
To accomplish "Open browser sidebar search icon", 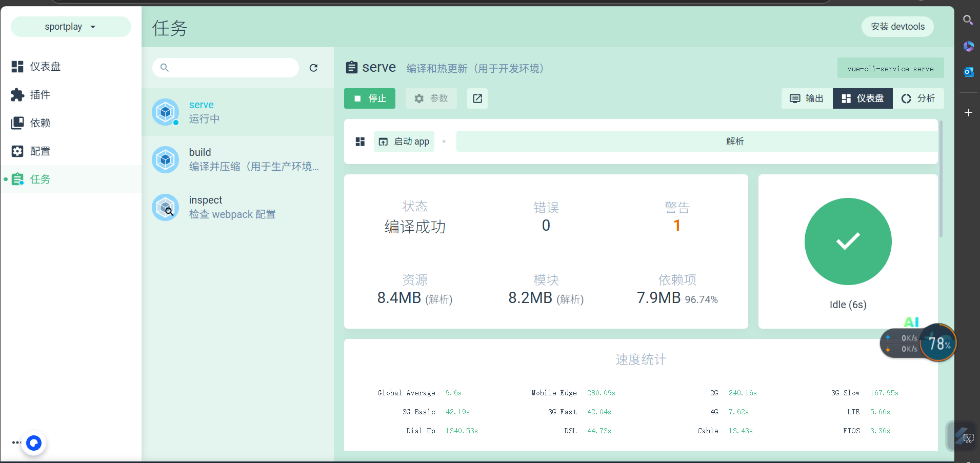I will pos(968,20).
